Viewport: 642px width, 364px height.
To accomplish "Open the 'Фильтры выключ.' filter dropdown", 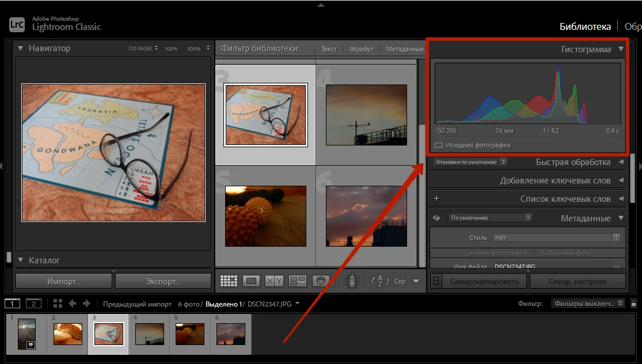I will click(x=588, y=304).
